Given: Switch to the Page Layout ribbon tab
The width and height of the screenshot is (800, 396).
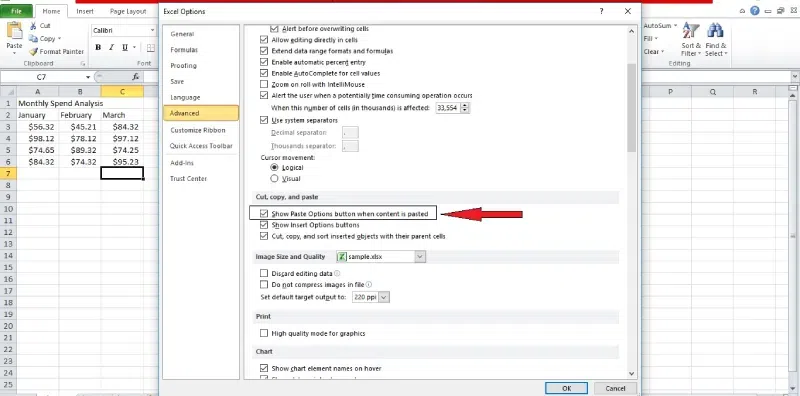Looking at the screenshot, I should [128, 11].
